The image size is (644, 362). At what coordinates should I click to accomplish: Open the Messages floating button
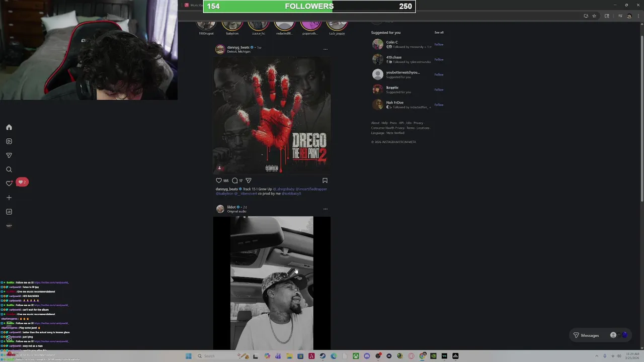[601, 335]
